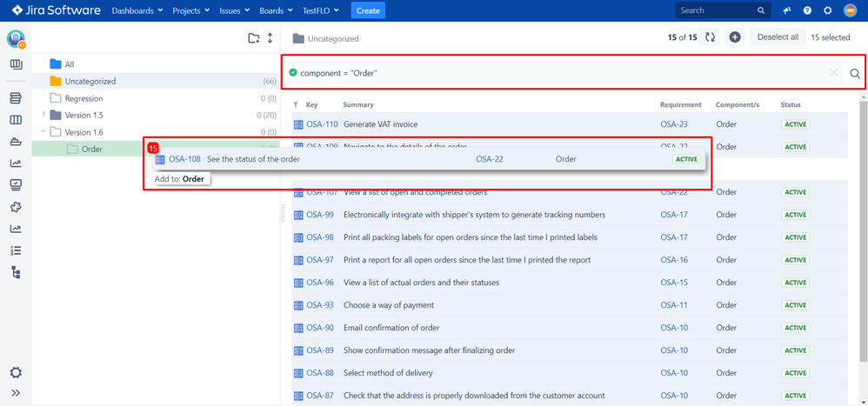Click the project avatar in sidebar
868x406 pixels.
tap(16, 39)
